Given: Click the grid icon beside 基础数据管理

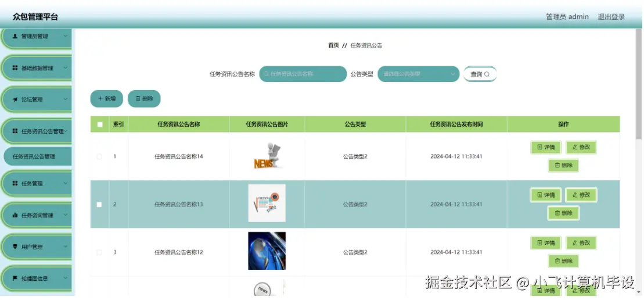Looking at the screenshot, I should pyautogui.click(x=15, y=68).
